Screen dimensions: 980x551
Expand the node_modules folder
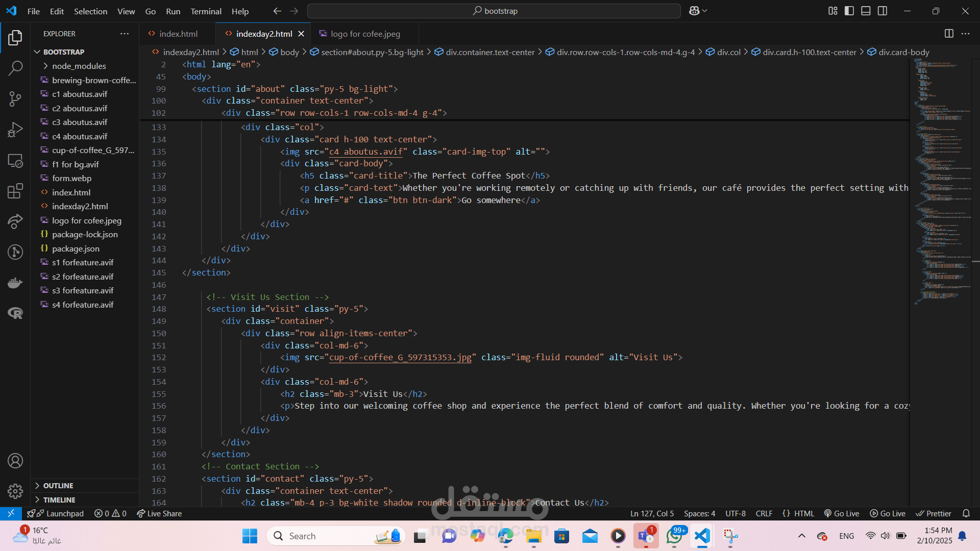click(x=79, y=66)
